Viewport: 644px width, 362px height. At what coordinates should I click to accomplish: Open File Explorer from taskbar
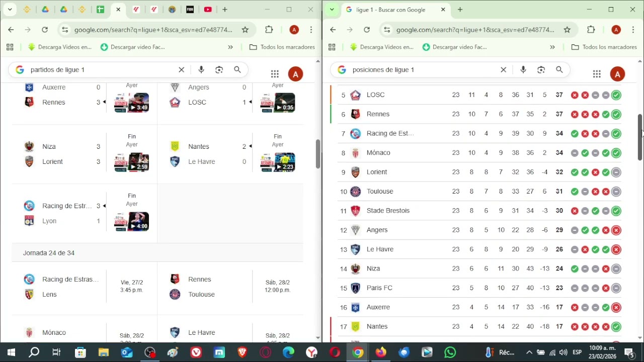coord(104,352)
